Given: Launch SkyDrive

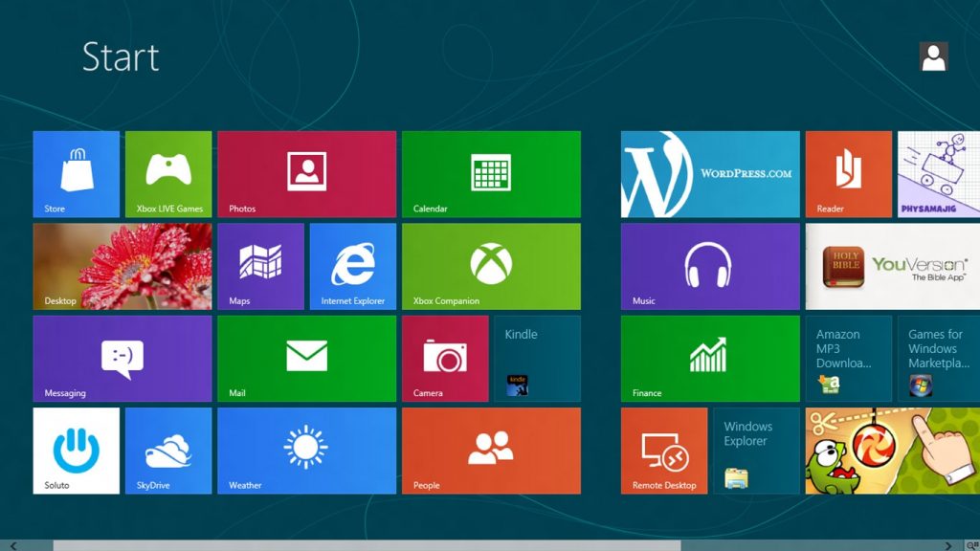Looking at the screenshot, I should click(x=168, y=451).
